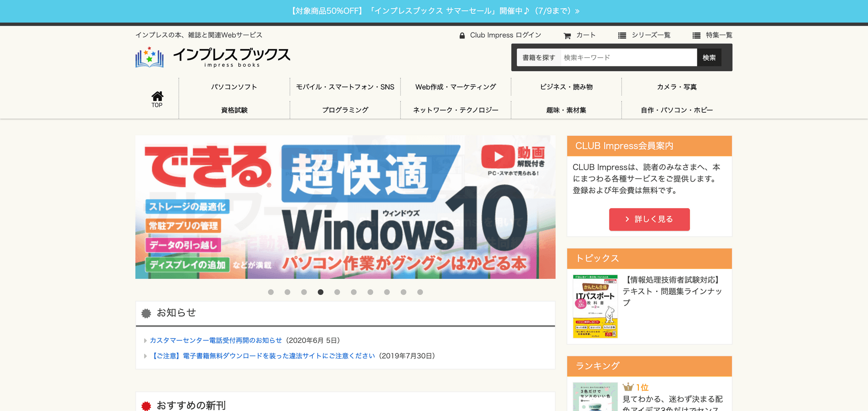This screenshot has height=411, width=868.
Task: Expand the summer sale announcement banner link
Action: tap(434, 11)
